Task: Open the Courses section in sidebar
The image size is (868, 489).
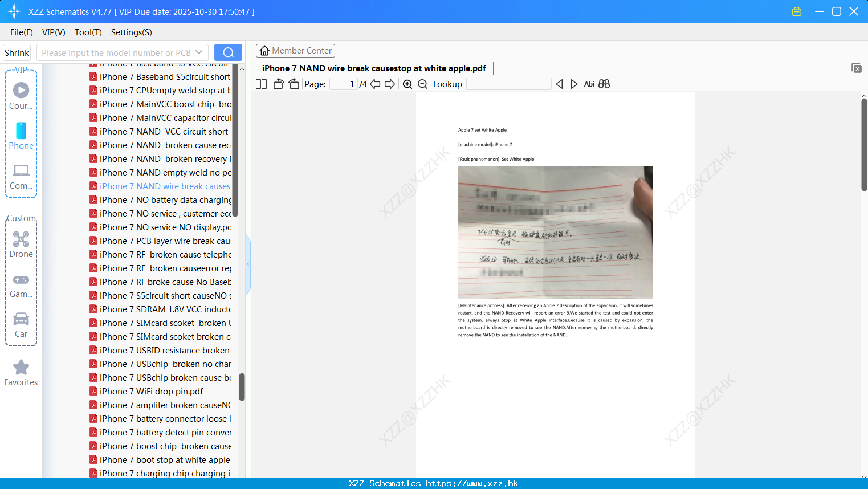Action: [21, 96]
